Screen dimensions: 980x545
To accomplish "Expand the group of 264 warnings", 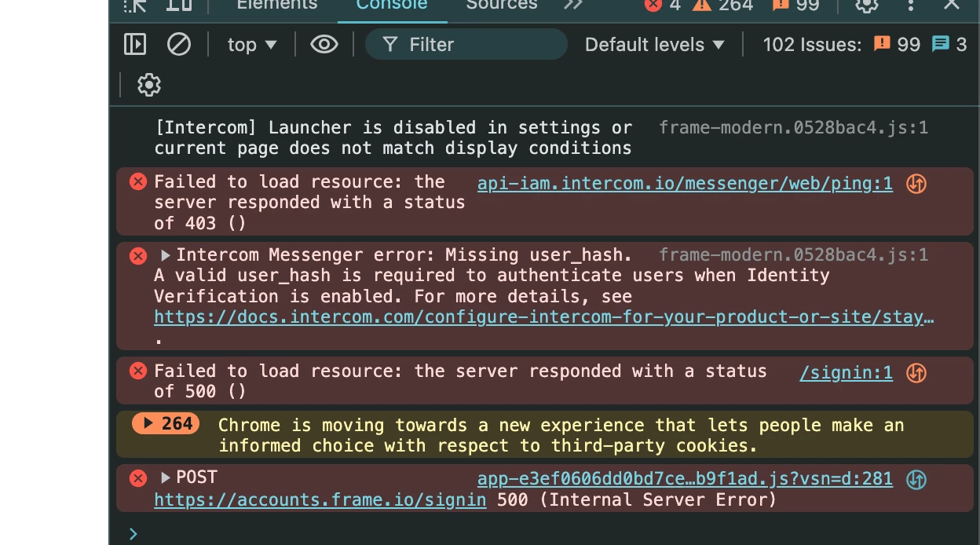I will click(x=166, y=424).
